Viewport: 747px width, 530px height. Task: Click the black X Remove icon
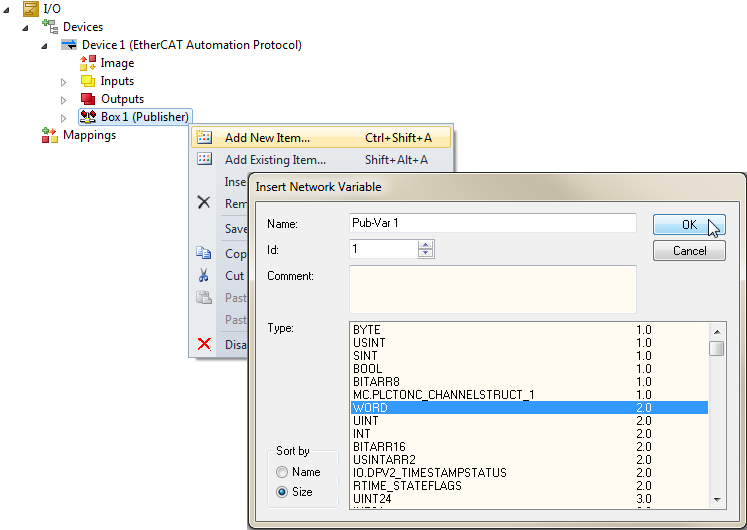tap(204, 203)
